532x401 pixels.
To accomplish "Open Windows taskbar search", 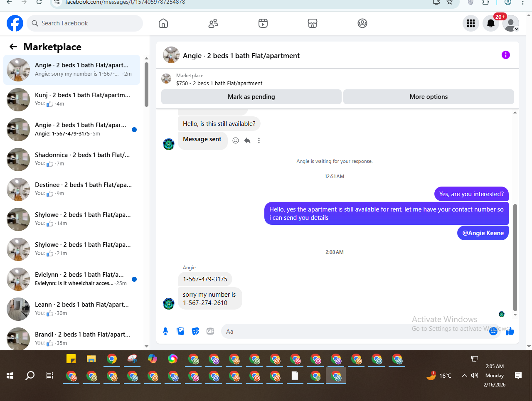I will click(30, 376).
